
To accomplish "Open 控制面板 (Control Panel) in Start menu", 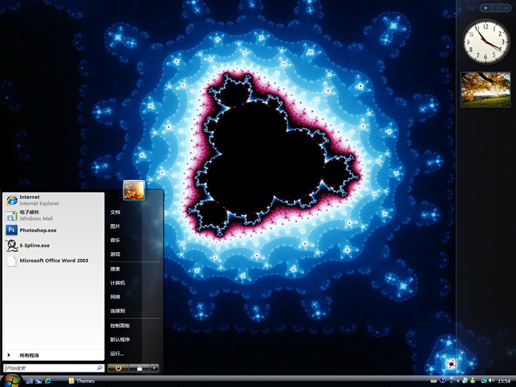I will tap(120, 325).
